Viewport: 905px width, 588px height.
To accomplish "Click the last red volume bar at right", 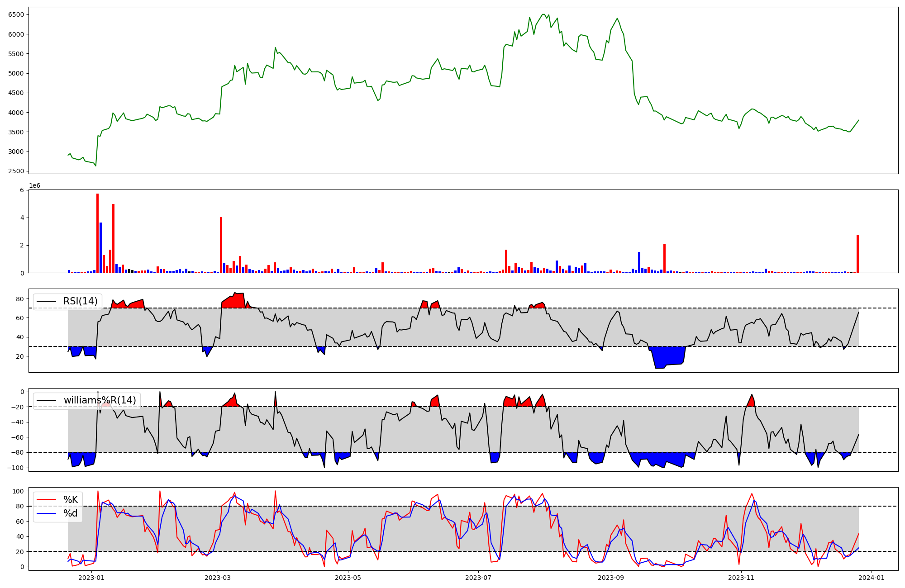I will pyautogui.click(x=857, y=254).
